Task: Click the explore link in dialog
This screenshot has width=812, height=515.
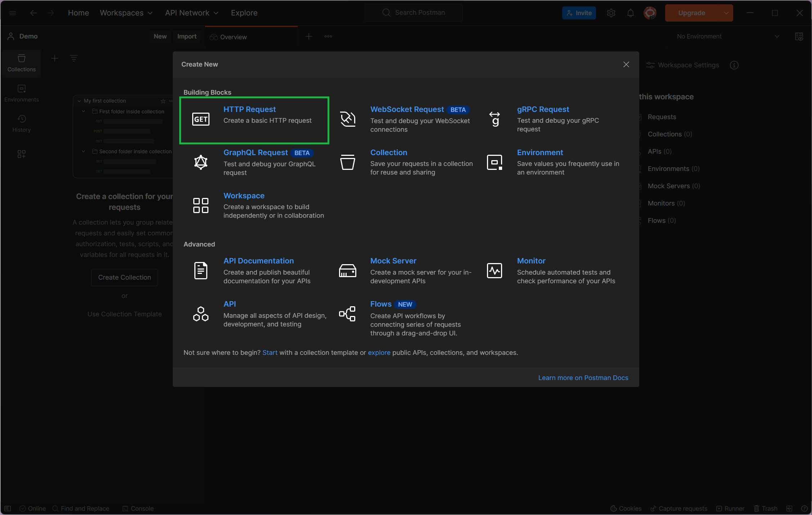Action: pyautogui.click(x=379, y=353)
